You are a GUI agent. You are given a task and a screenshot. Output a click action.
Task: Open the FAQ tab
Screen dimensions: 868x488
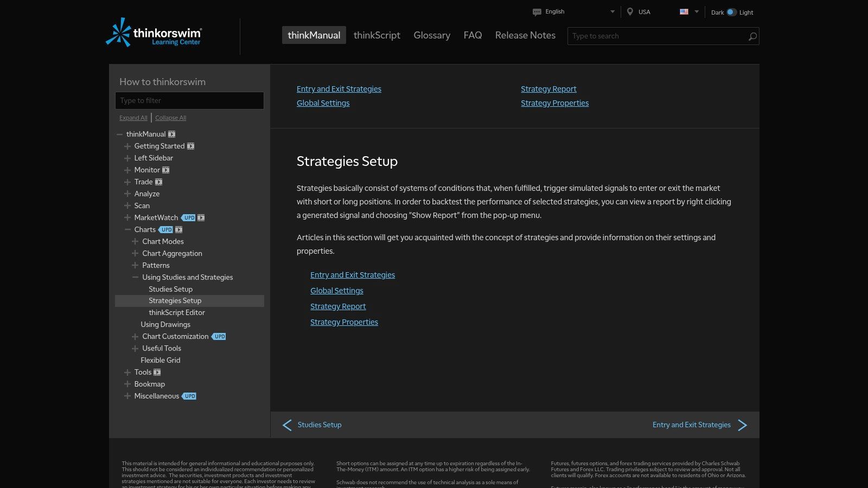tap(473, 35)
